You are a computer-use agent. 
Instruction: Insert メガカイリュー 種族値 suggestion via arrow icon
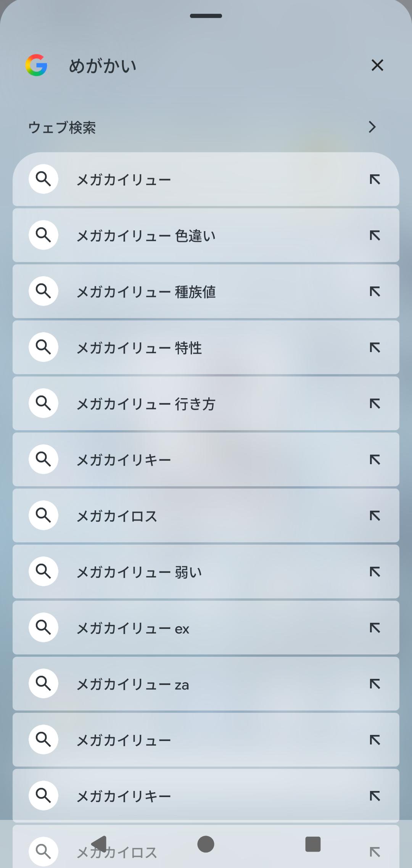pos(375,292)
